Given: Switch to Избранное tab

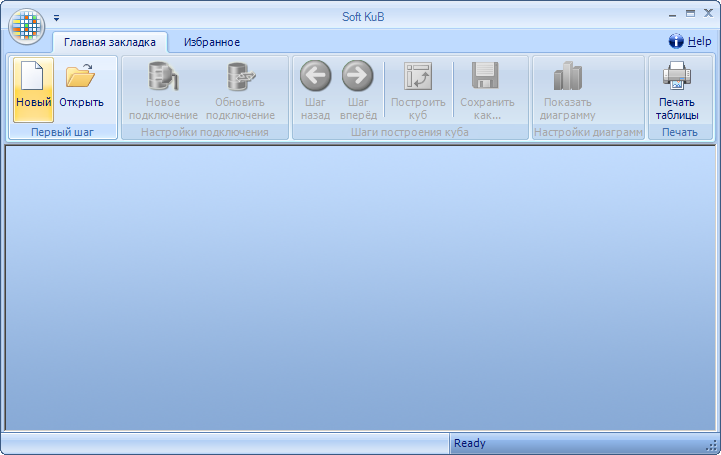Looking at the screenshot, I should [x=212, y=42].
